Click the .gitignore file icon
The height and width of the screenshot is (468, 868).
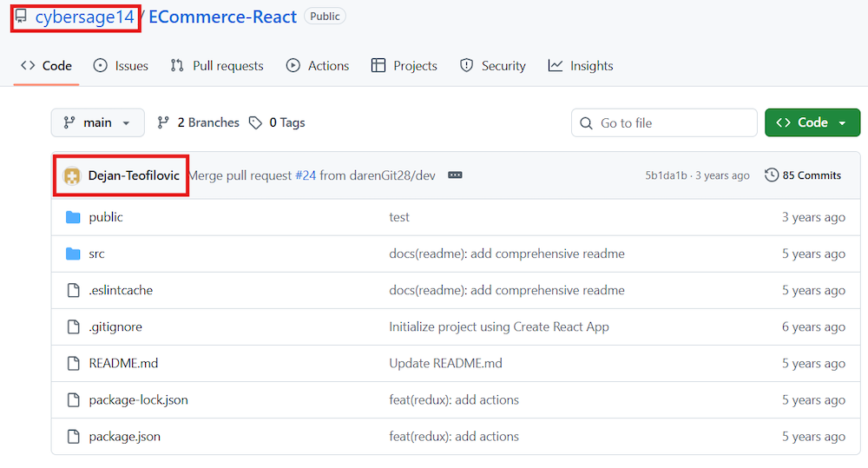coord(73,326)
